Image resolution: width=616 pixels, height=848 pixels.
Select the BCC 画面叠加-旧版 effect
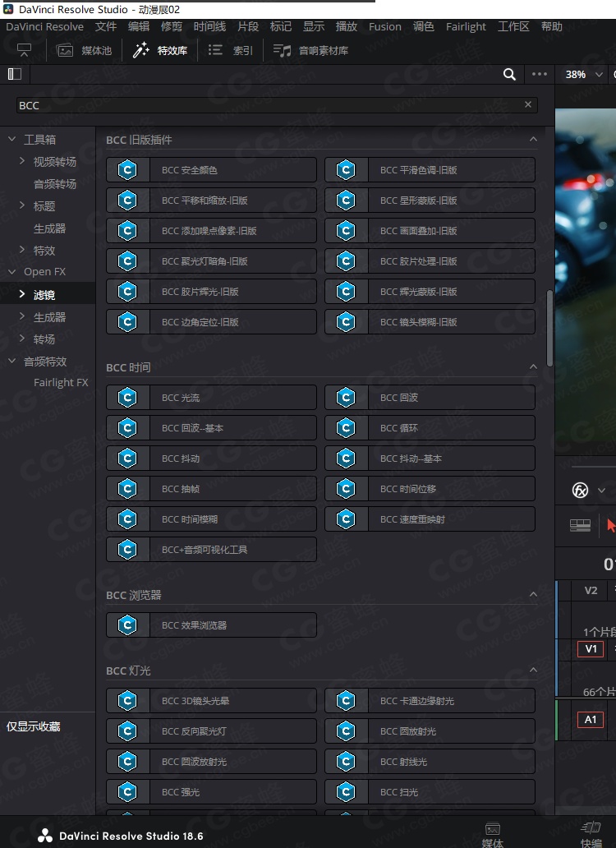coord(430,230)
